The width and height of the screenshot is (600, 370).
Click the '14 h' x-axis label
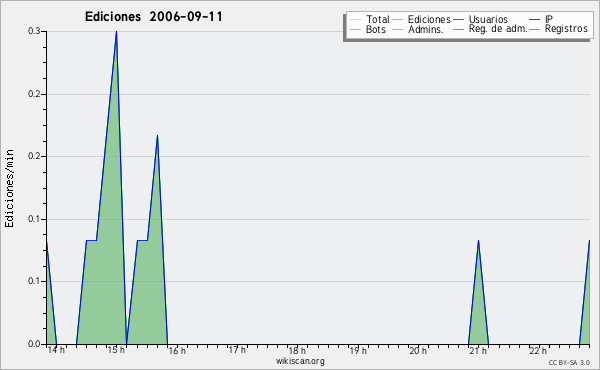(56, 350)
